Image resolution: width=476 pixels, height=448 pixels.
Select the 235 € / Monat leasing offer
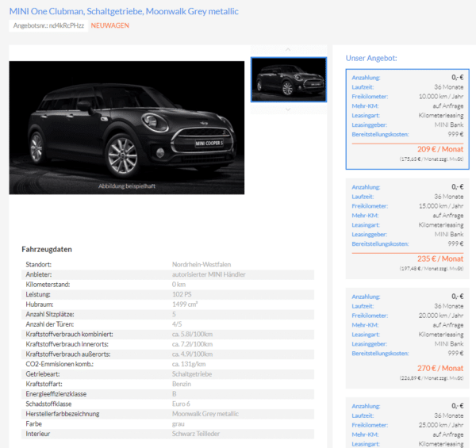pos(408,228)
